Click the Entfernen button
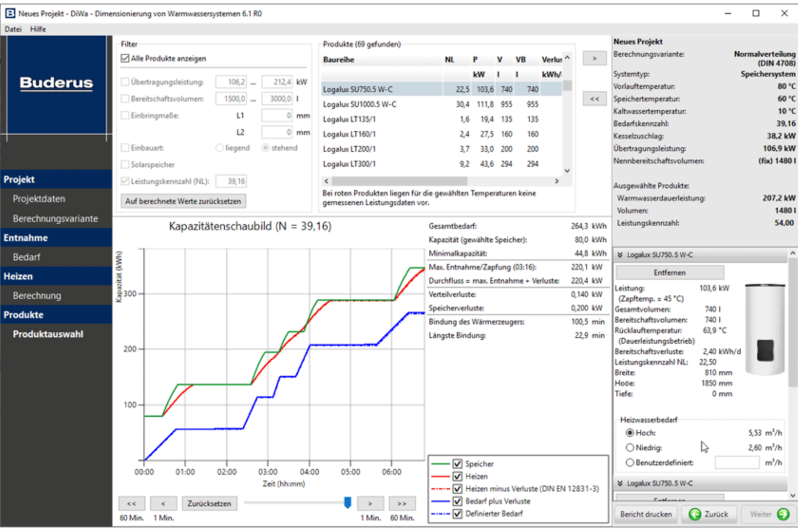798x532 pixels. pyautogui.click(x=669, y=273)
